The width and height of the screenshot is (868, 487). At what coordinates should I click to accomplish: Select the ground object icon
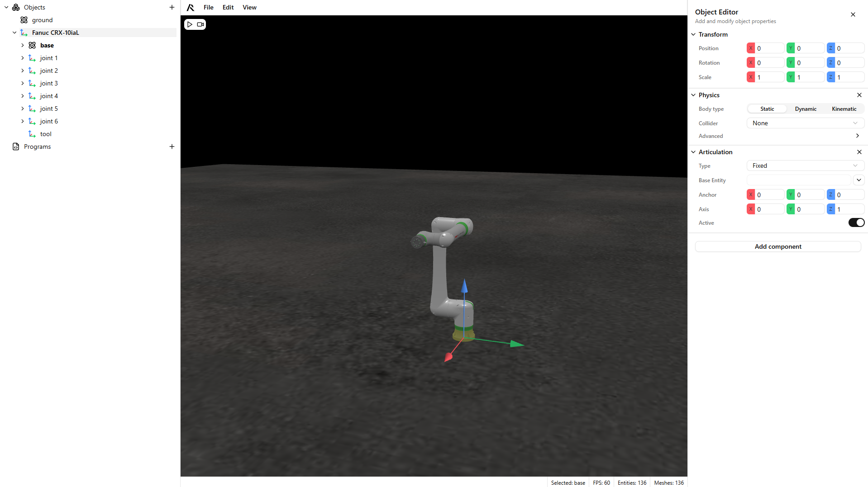pos(24,20)
